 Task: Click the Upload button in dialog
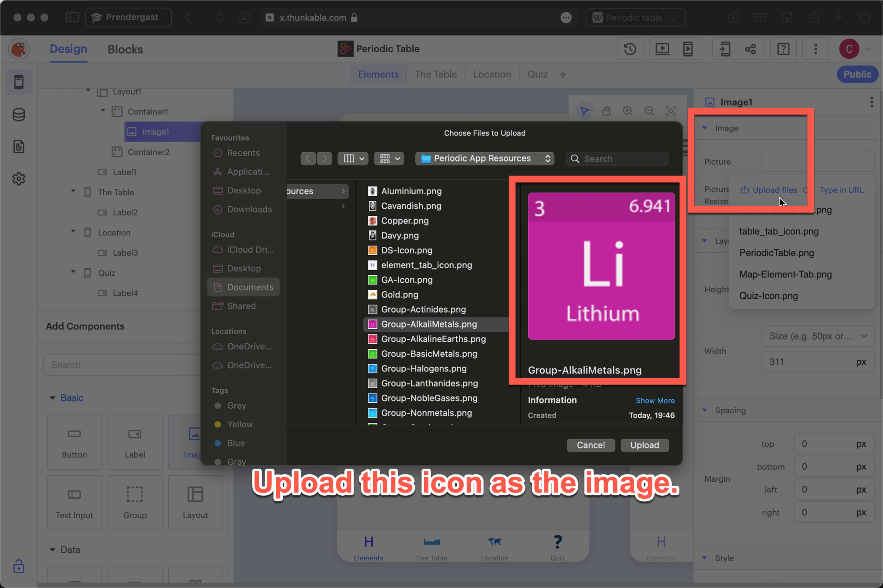[x=644, y=445]
